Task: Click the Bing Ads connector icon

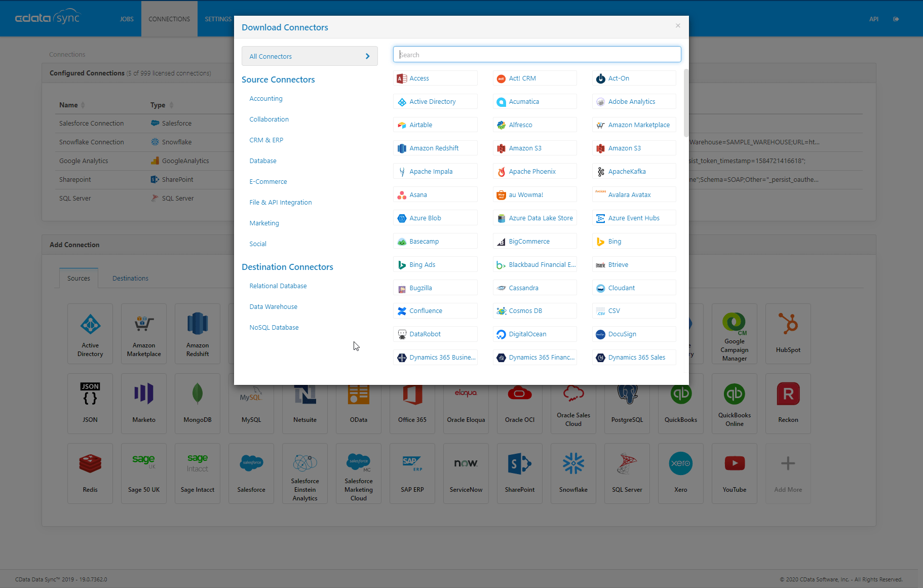Action: pyautogui.click(x=402, y=265)
